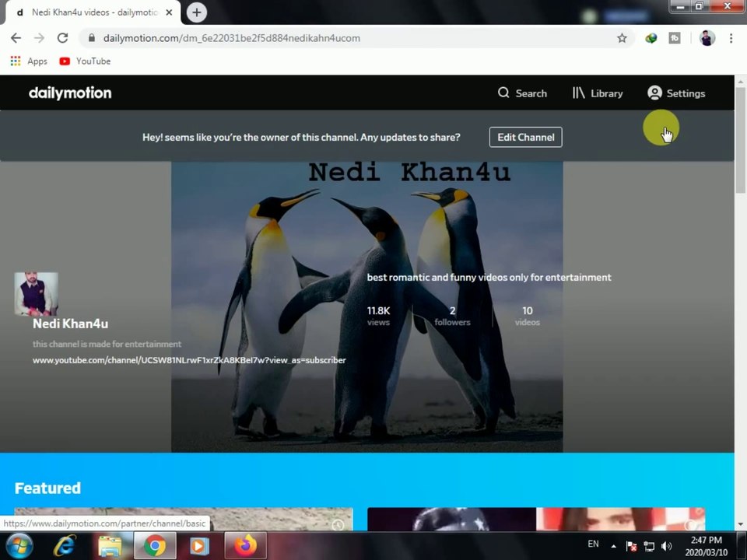
Task: Select the Nedi Khan4u videos tab
Action: pyautogui.click(x=93, y=12)
